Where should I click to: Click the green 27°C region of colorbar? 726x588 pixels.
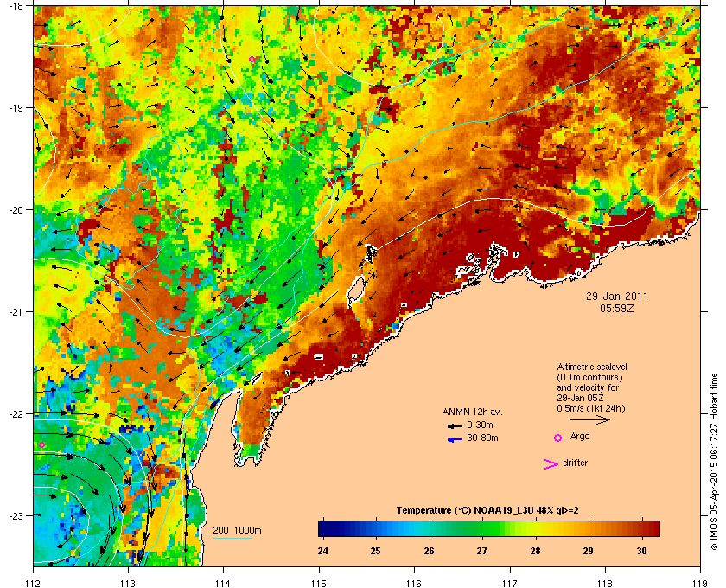(x=482, y=528)
